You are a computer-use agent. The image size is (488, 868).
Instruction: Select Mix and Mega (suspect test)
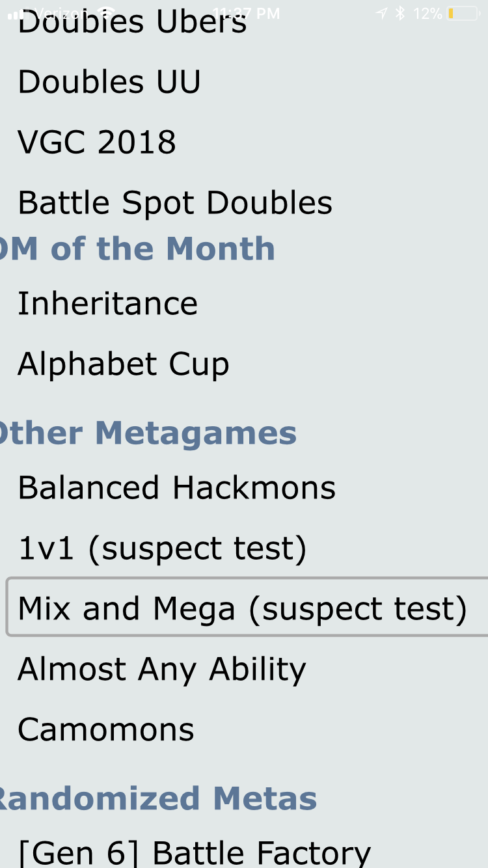click(247, 606)
